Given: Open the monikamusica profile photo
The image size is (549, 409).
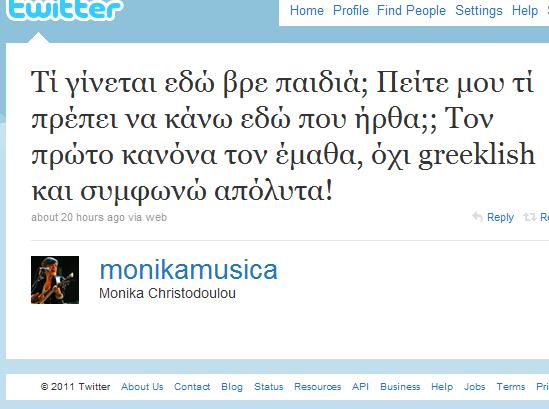Looking at the screenshot, I should (x=55, y=280).
